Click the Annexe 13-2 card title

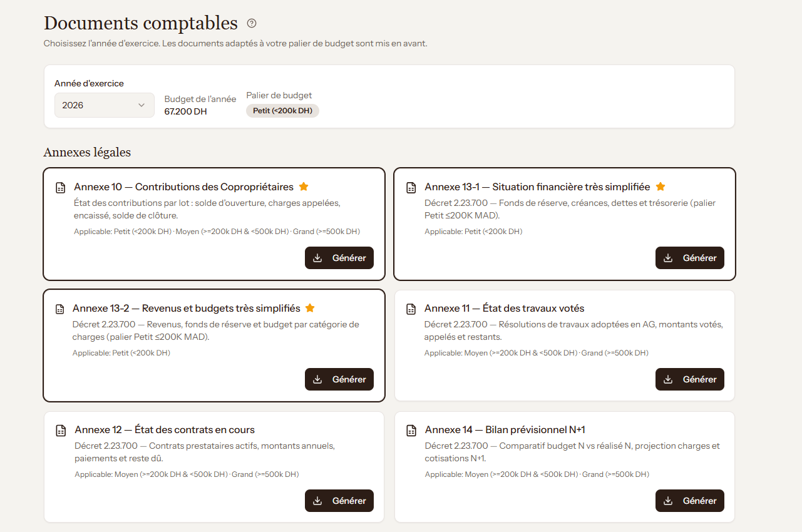(187, 308)
